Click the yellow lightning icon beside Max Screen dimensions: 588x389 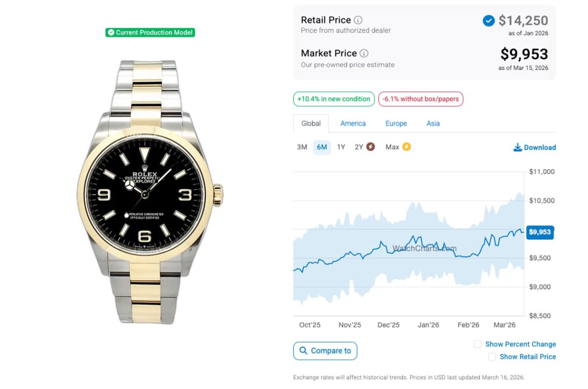pos(406,147)
